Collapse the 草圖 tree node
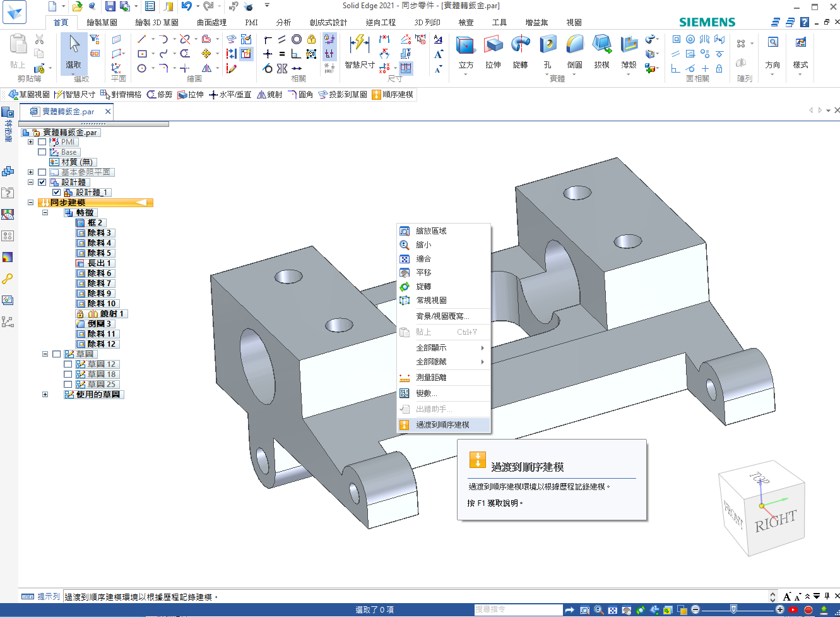 point(45,354)
